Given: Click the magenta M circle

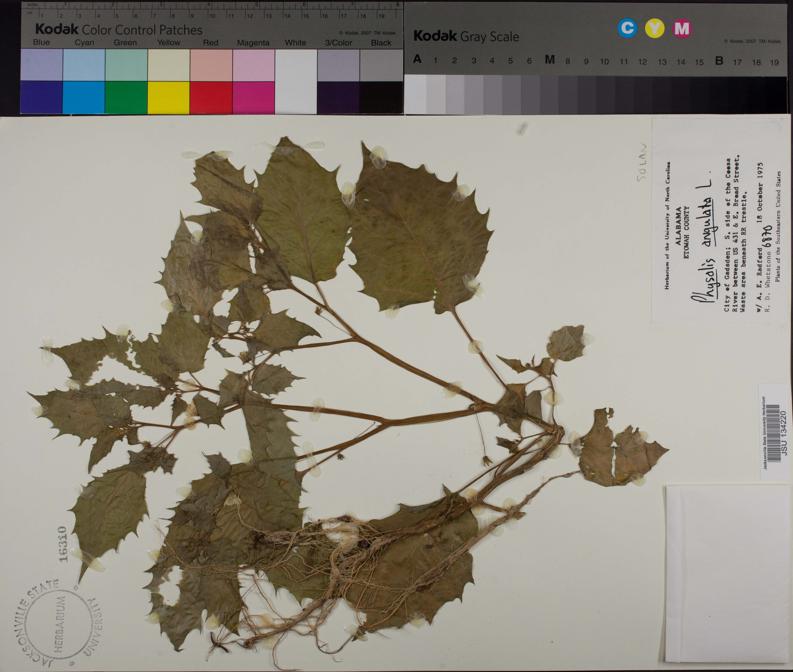Looking at the screenshot, I should click(x=682, y=28).
